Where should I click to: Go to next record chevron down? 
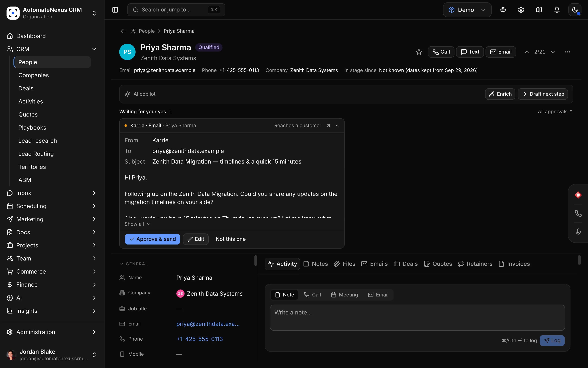pos(553,52)
